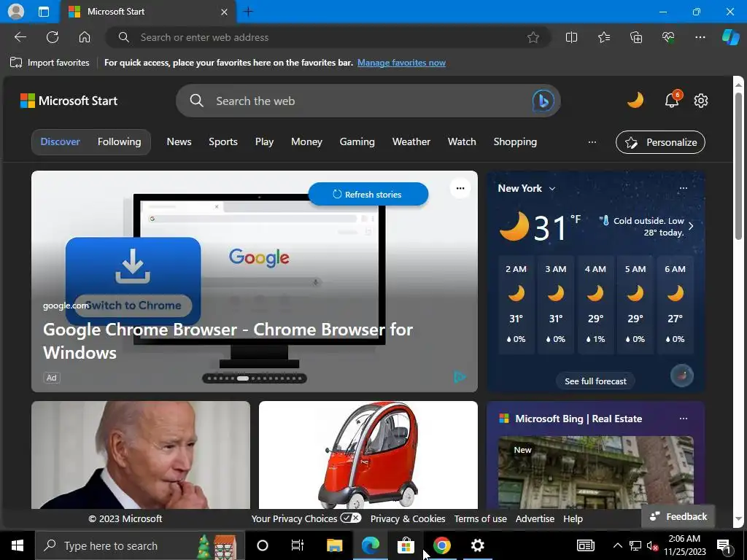The height and width of the screenshot is (560, 747).
Task: Click the page vertical scrollbar thumb
Action: pos(738,166)
